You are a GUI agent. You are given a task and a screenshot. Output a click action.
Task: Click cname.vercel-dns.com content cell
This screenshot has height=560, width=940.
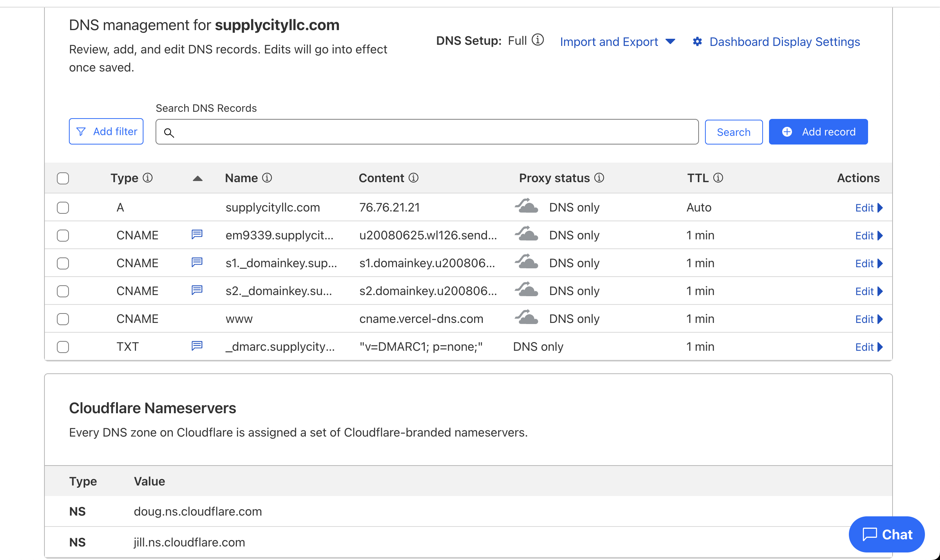pyautogui.click(x=421, y=318)
